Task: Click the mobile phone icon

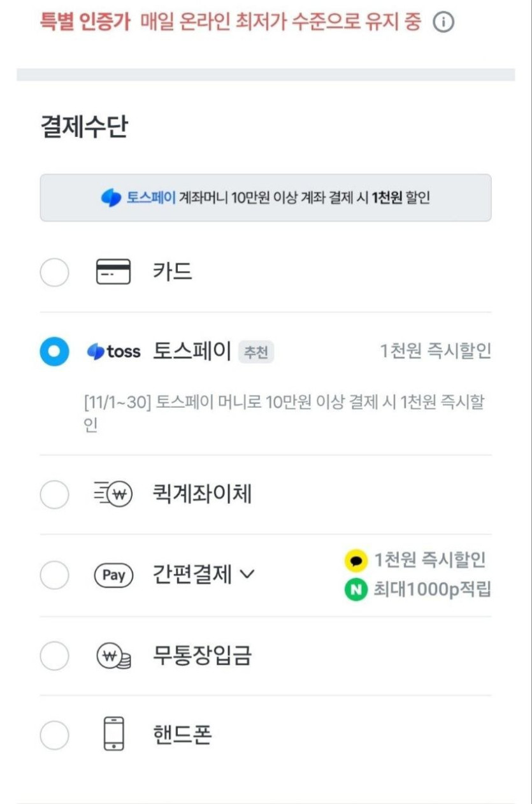Action: [x=113, y=735]
